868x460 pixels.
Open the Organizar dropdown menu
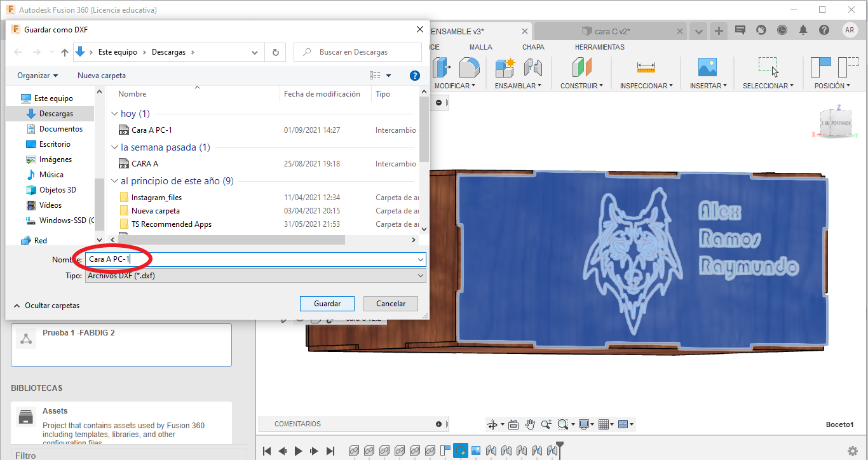pos(37,76)
